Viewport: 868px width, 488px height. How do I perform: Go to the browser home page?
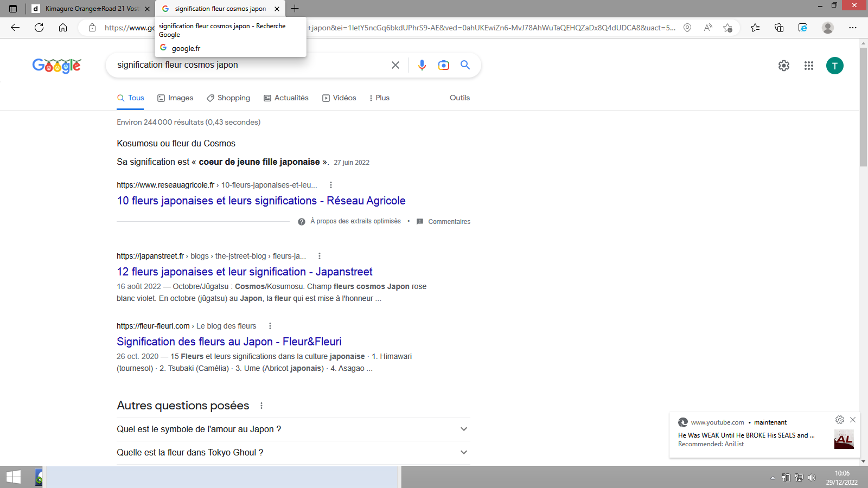(63, 28)
